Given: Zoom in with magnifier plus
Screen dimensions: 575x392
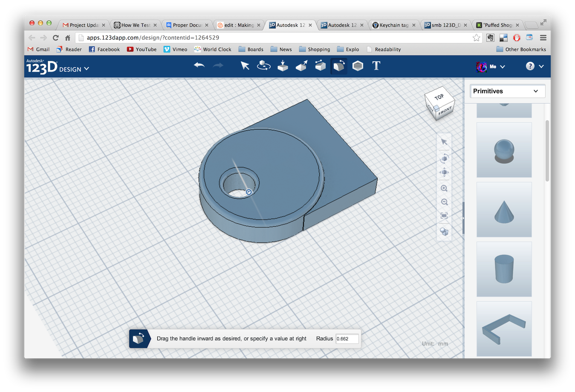Looking at the screenshot, I should click(444, 188).
